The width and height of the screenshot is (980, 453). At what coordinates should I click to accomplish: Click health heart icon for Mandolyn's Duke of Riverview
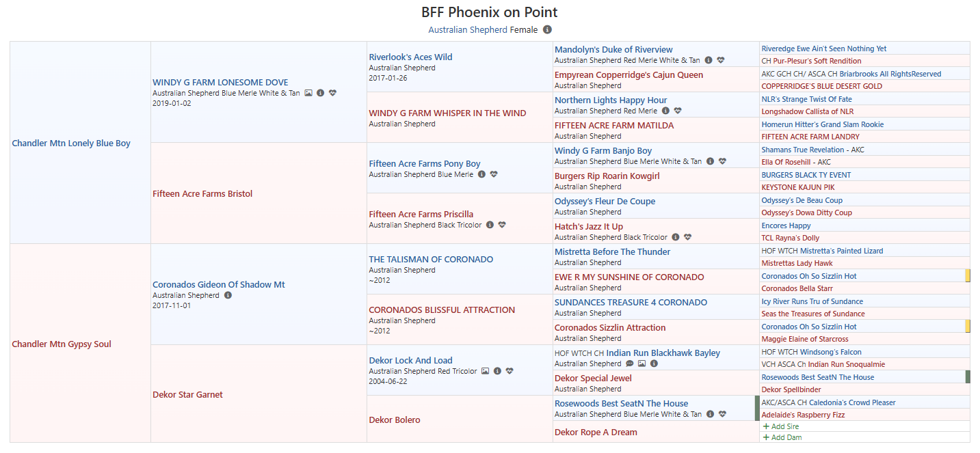click(x=720, y=60)
